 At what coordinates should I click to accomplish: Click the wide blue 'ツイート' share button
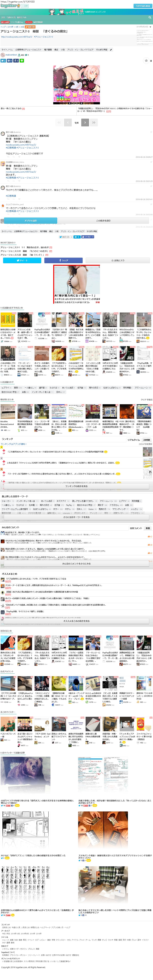[22, 261]
